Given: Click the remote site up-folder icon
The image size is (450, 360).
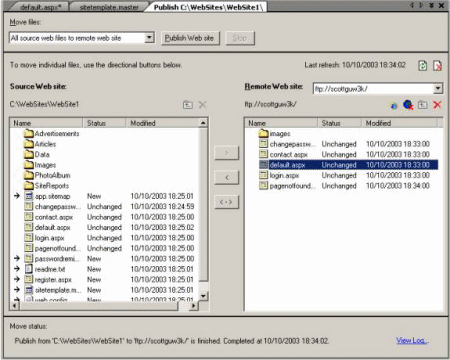Looking at the screenshot, I should coord(423,105).
